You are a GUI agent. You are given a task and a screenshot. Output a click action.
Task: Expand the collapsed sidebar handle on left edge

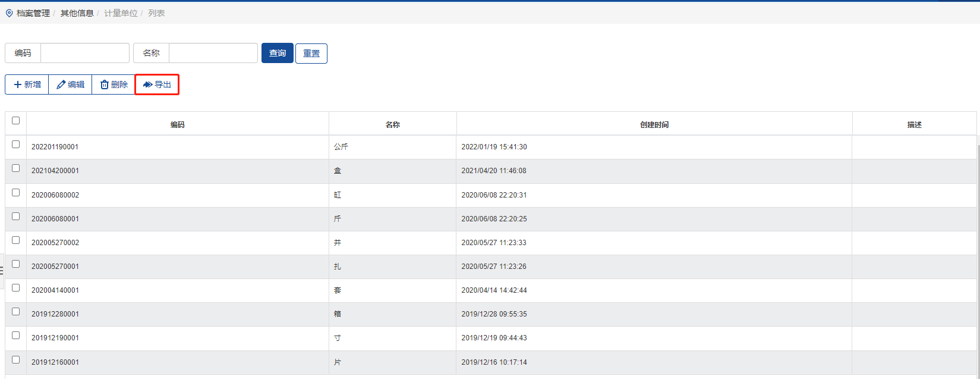[2, 271]
